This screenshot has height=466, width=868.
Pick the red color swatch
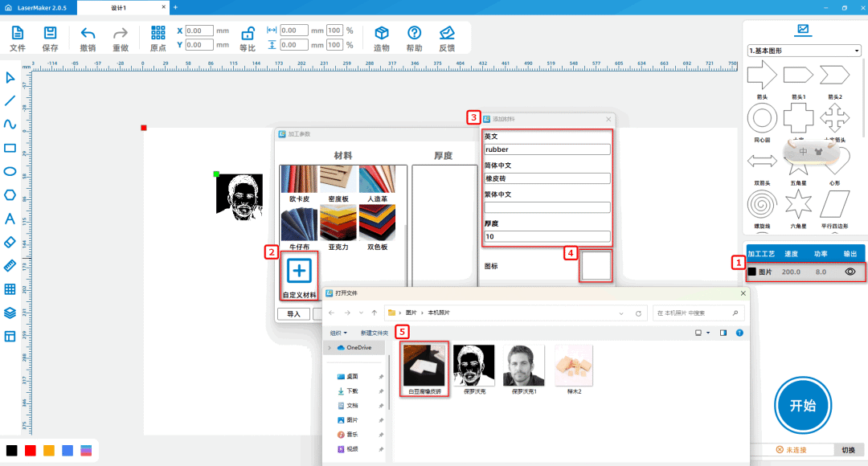click(x=31, y=451)
